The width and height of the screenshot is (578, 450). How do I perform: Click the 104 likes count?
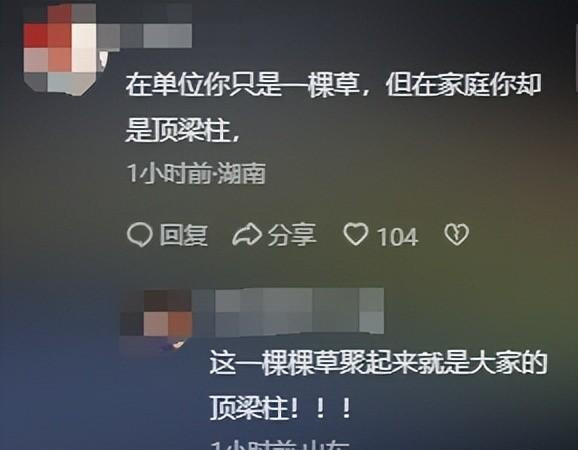pos(398,236)
